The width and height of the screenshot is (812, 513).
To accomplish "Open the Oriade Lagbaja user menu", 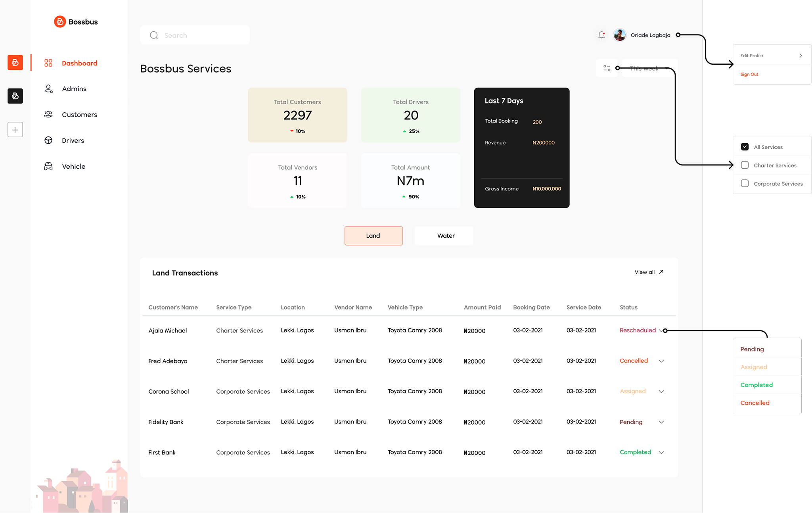I will tap(650, 35).
